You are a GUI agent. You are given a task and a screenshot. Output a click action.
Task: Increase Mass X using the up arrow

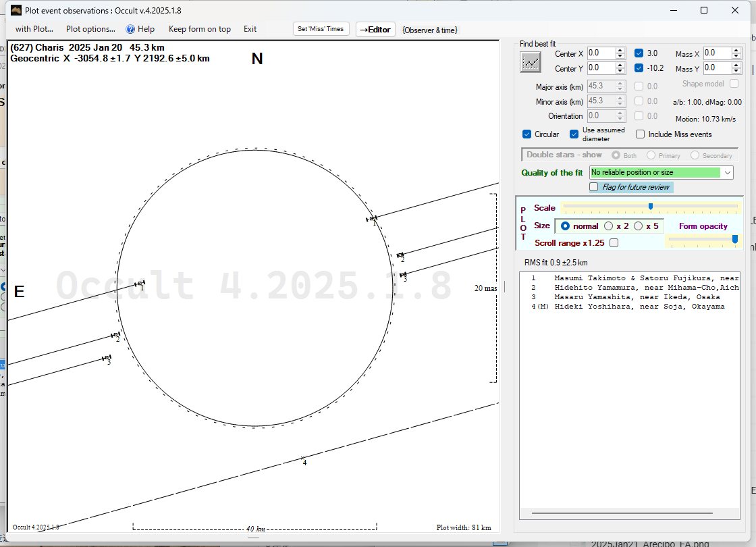pyautogui.click(x=736, y=50)
